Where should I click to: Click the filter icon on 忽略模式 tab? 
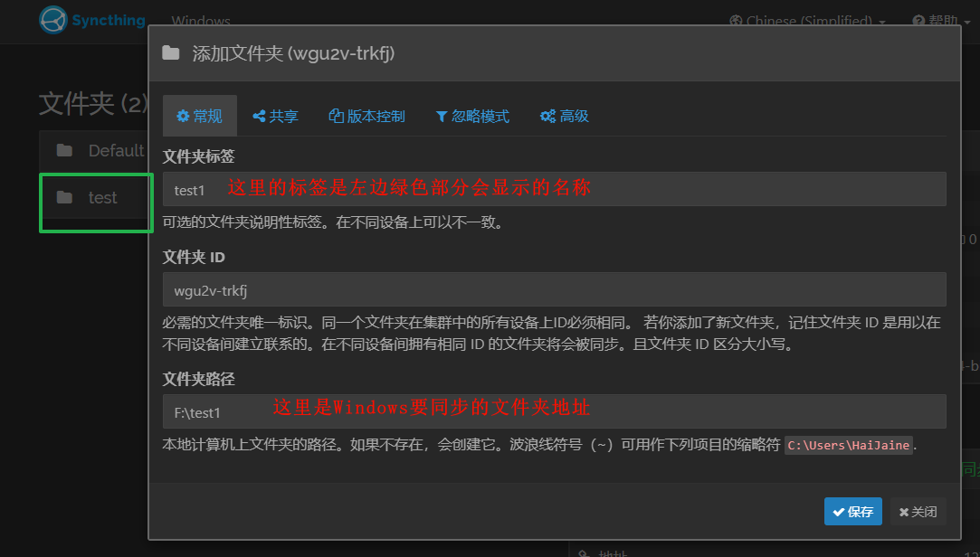[x=442, y=116]
